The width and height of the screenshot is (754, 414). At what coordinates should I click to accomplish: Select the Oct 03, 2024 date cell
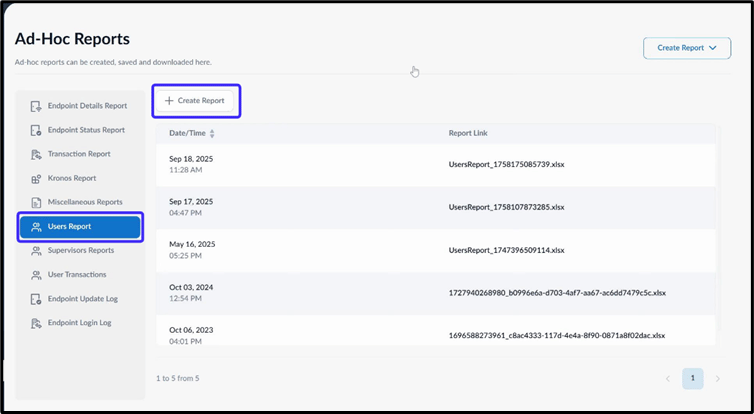click(191, 288)
